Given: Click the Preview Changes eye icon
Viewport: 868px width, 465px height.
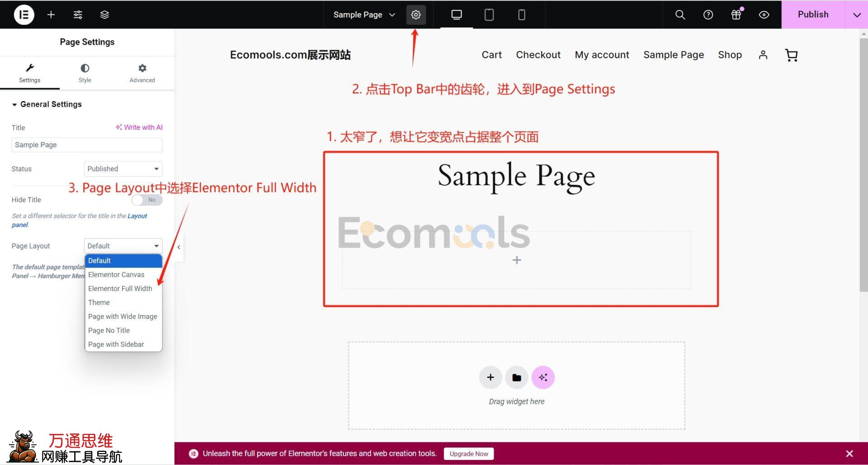Looking at the screenshot, I should [x=764, y=15].
